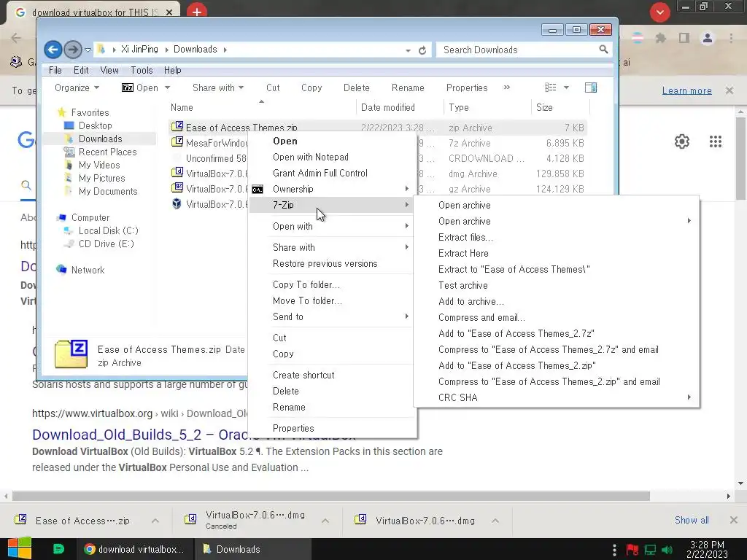Switch to Downloads window in taskbar
This screenshot has height=560, width=747.
[x=252, y=549]
